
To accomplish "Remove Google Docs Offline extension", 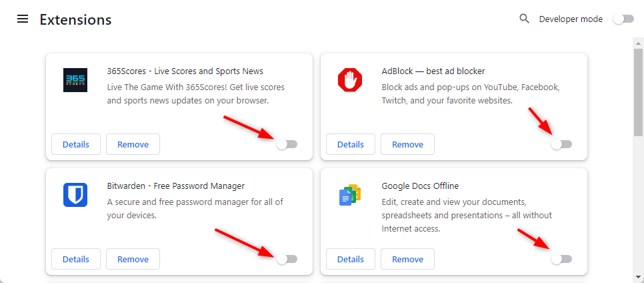I will 407,259.
